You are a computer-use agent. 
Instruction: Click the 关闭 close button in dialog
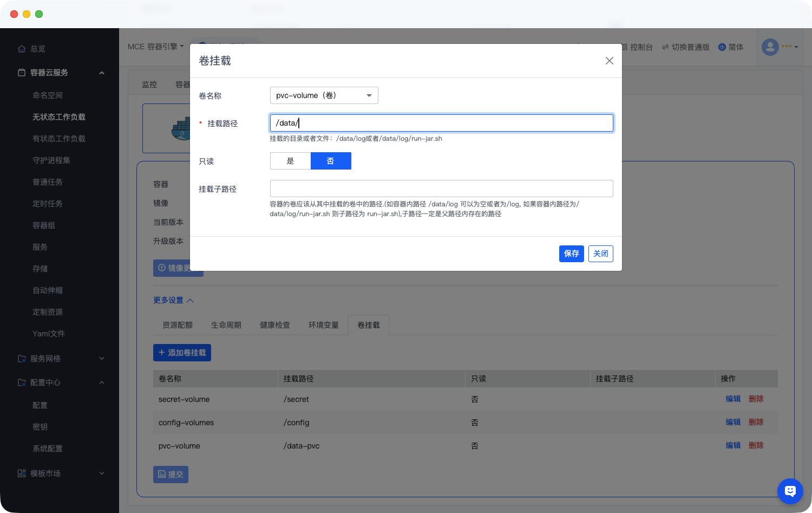pyautogui.click(x=600, y=254)
